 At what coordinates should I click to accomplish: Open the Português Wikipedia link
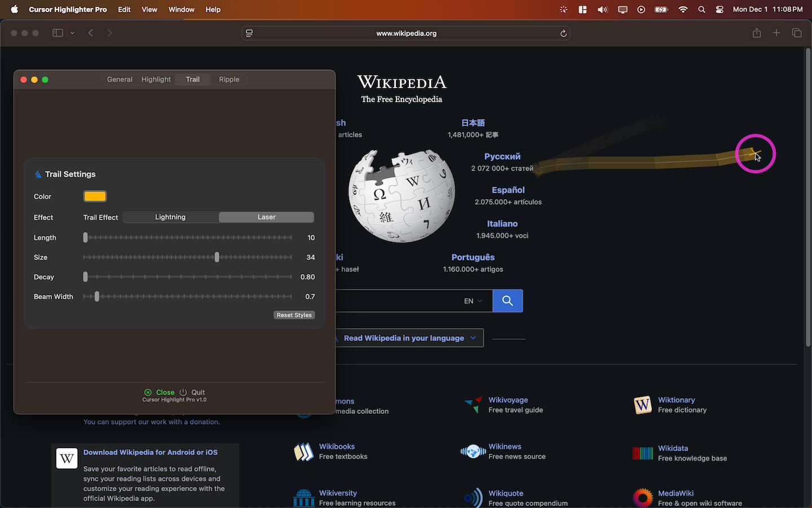(x=473, y=257)
